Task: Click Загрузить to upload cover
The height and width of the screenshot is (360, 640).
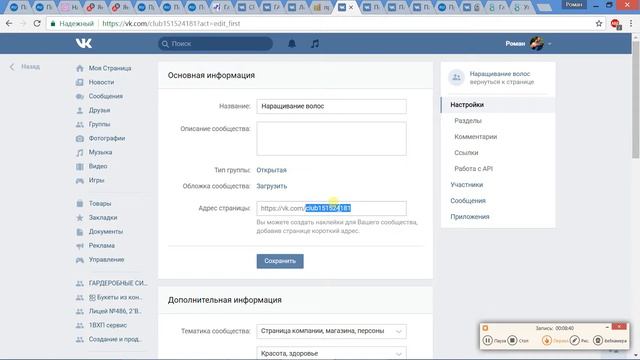Action: [x=271, y=186]
